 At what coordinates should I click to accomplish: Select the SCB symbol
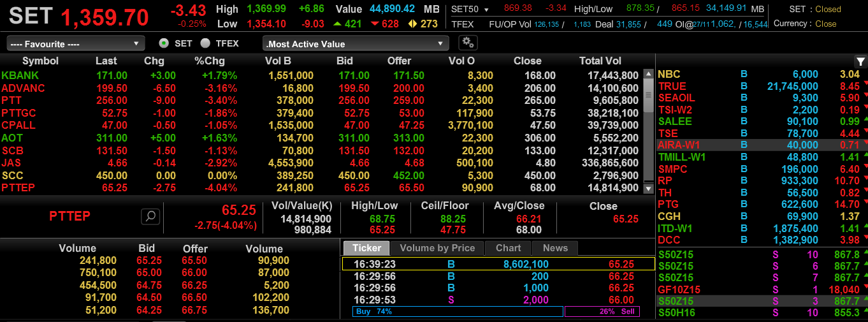point(12,150)
